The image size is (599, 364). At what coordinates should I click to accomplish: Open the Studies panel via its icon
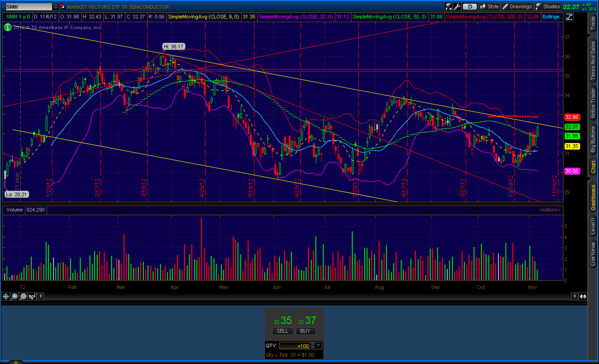538,6
